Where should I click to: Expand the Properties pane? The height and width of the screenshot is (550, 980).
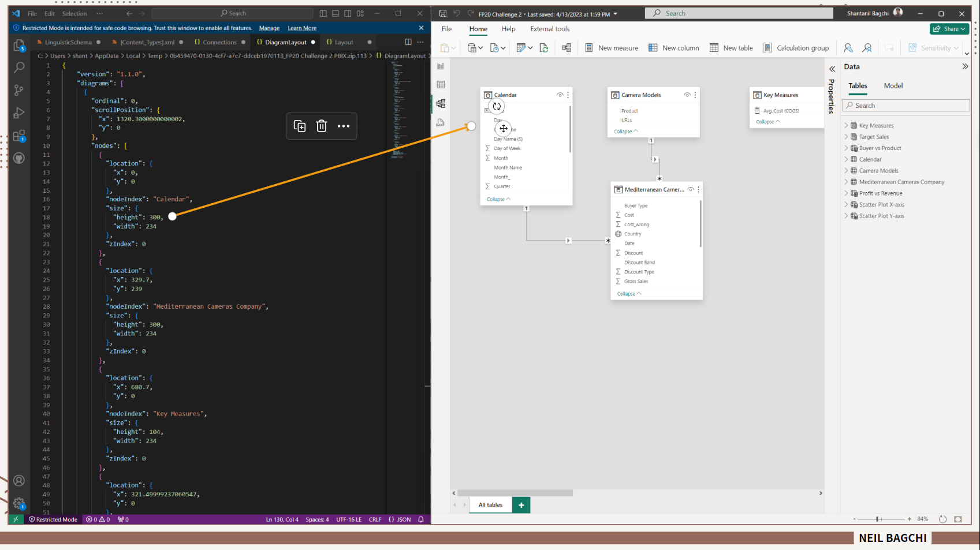832,69
